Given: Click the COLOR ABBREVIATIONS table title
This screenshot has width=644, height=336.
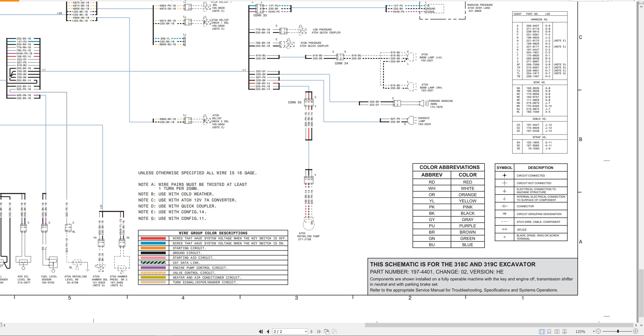Looking at the screenshot, I should click(449, 167).
